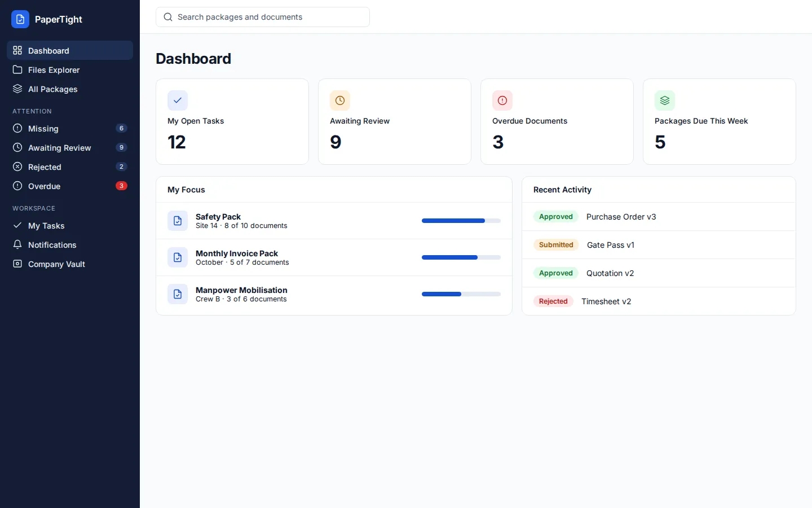Click the Gate Pass v1 activity text

coord(611,245)
